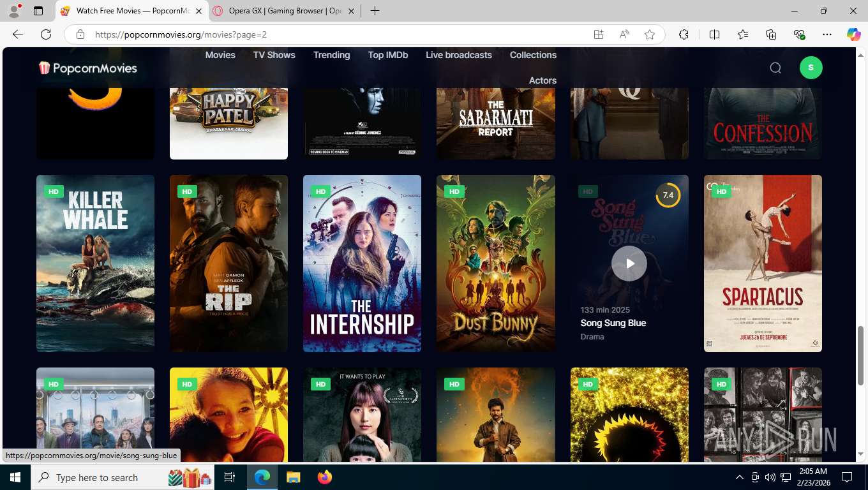This screenshot has width=868, height=490.
Task: Open the clock showing 2:05 AM
Action: (x=813, y=477)
